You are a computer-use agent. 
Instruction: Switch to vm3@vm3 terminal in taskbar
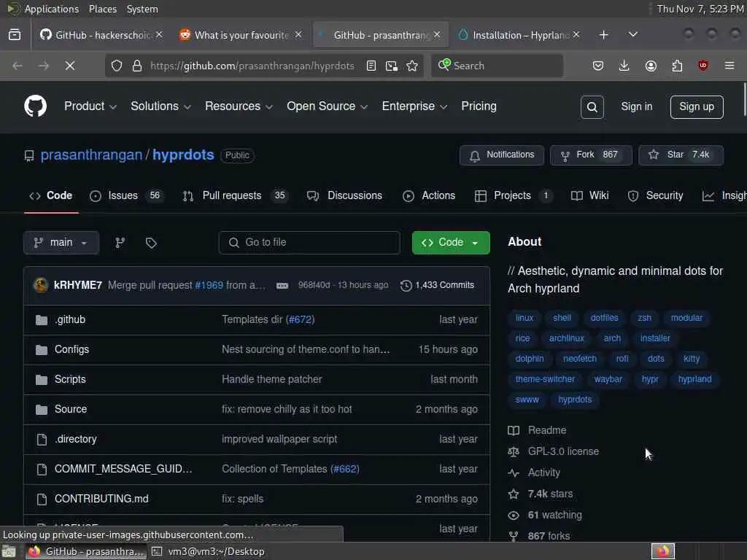pos(208,551)
